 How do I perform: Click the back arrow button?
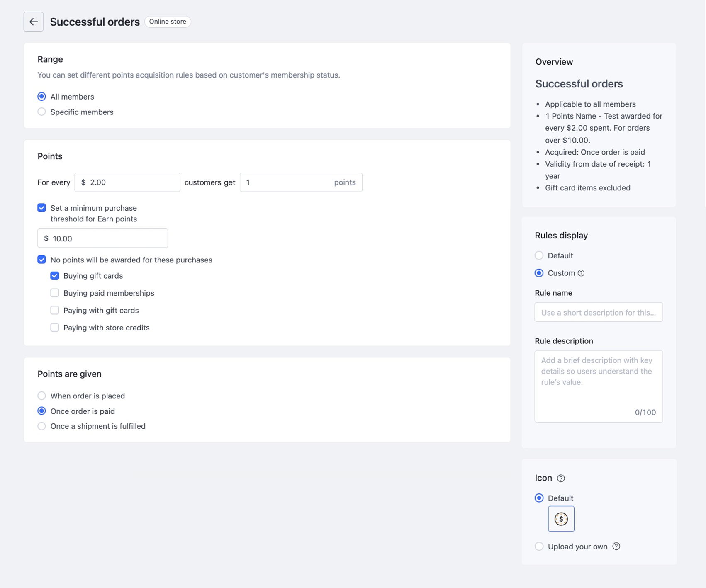33,22
